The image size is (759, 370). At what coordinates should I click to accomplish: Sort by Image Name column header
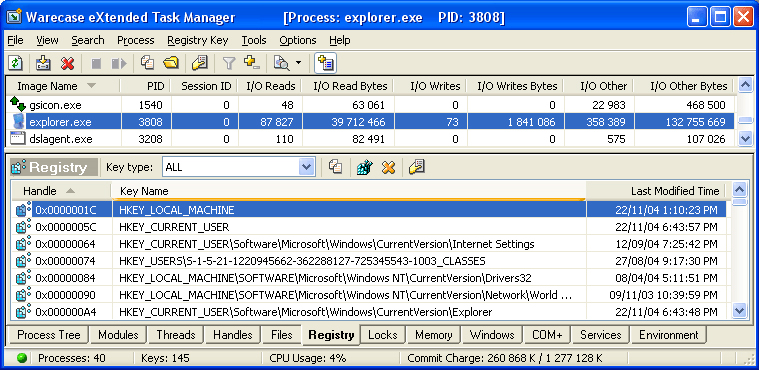coord(63,86)
